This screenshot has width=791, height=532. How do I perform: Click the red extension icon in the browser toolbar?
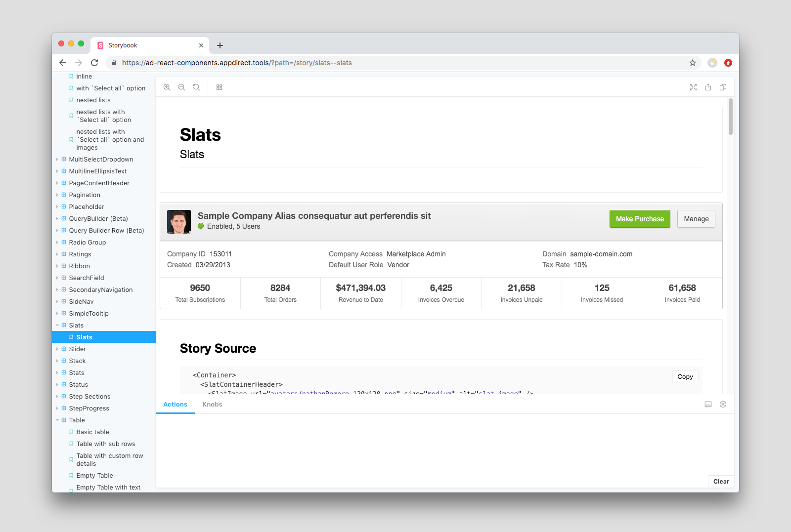tap(728, 63)
